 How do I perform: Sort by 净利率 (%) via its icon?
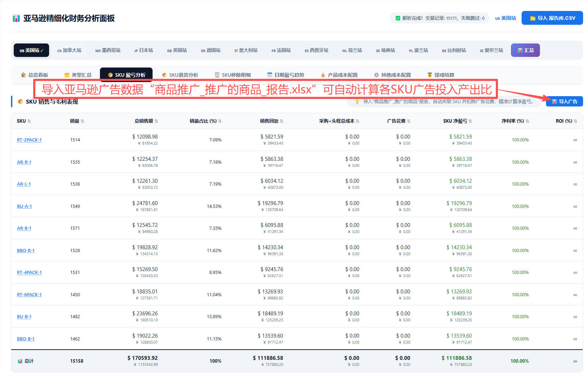point(527,121)
